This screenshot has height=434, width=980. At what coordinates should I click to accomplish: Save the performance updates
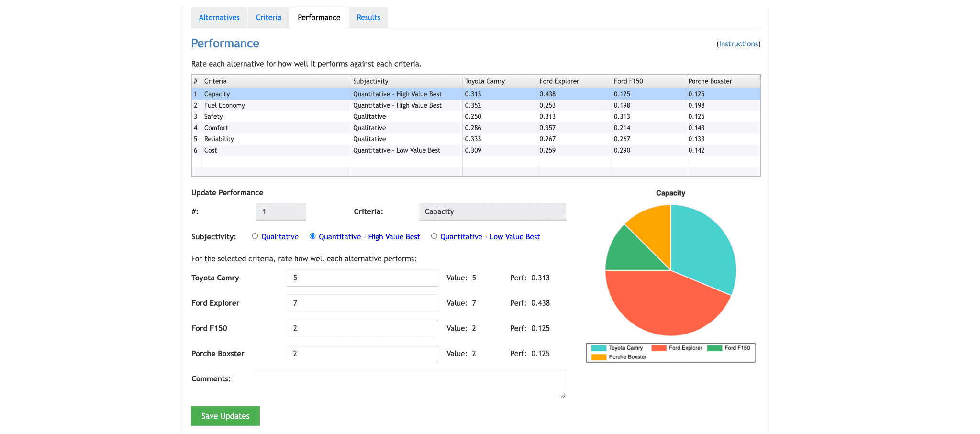[x=225, y=416]
